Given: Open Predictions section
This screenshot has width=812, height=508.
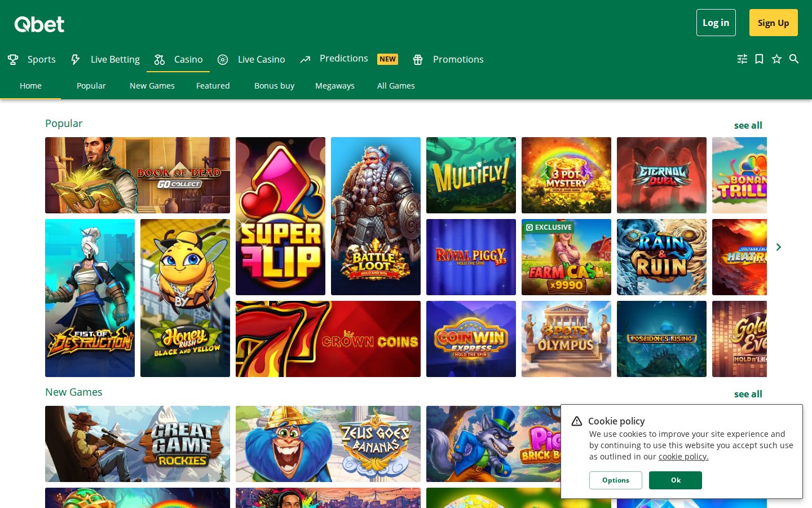Looking at the screenshot, I should [344, 59].
